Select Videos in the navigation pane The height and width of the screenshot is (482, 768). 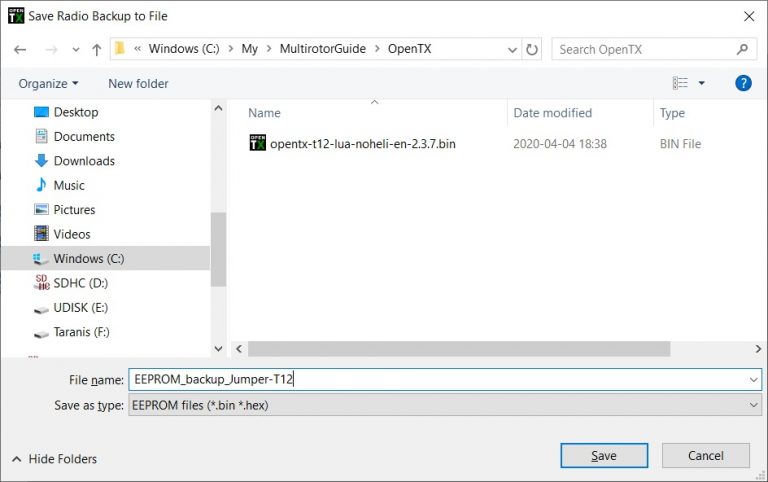coord(72,234)
